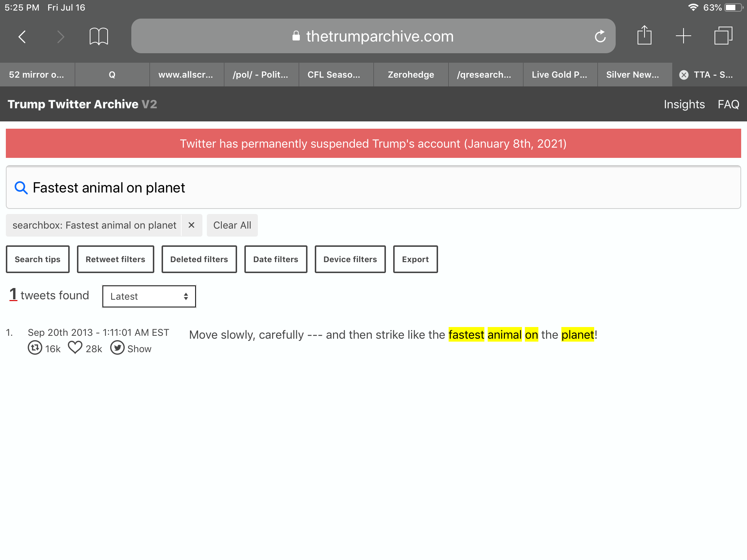Open the Latest sort dropdown
Viewport: 747px width, 560px height.
(149, 296)
